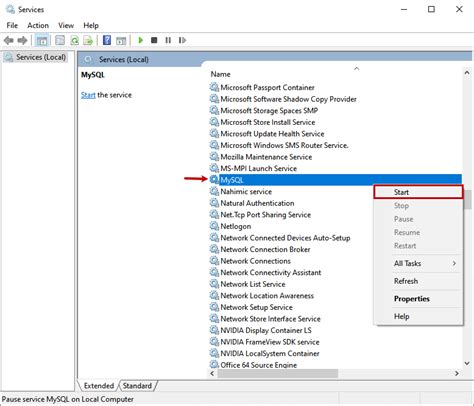Click the Pause Service toolbar icon

[x=168, y=40]
